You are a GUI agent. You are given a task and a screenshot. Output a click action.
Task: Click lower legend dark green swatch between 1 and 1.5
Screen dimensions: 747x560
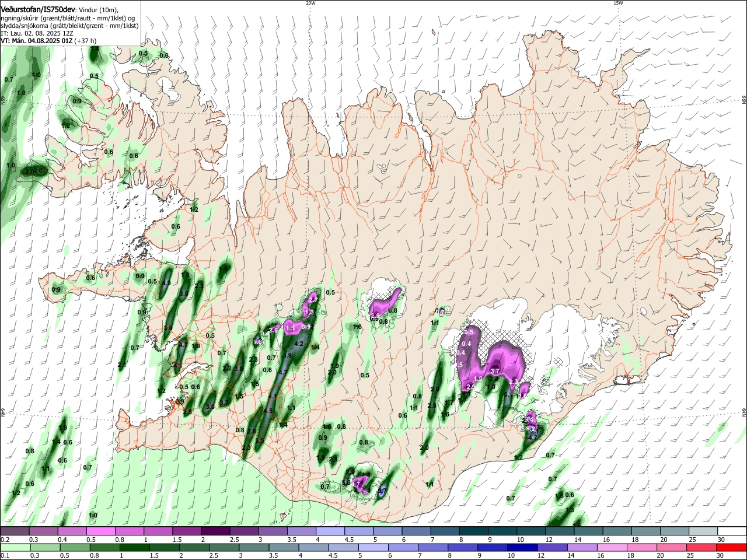tap(134, 548)
